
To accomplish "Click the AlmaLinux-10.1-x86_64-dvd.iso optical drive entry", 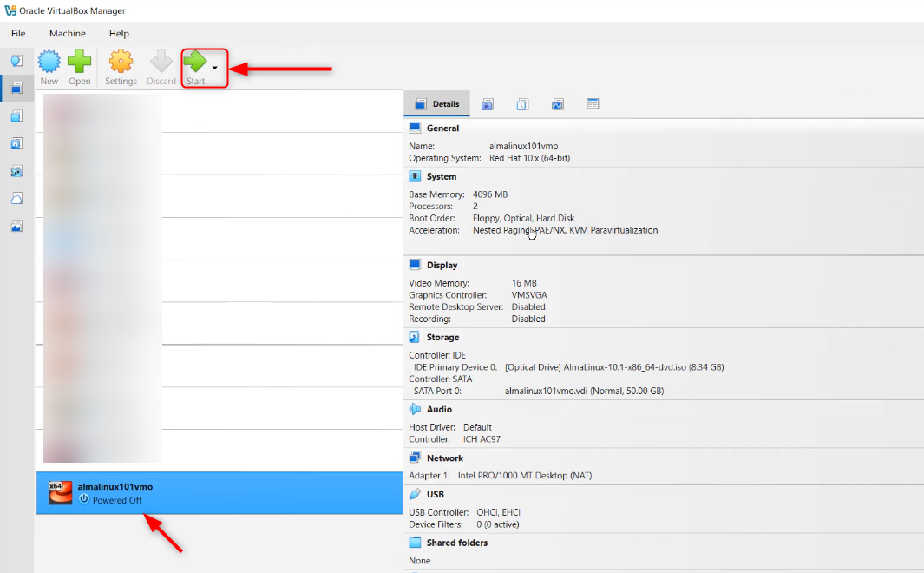I will [614, 367].
